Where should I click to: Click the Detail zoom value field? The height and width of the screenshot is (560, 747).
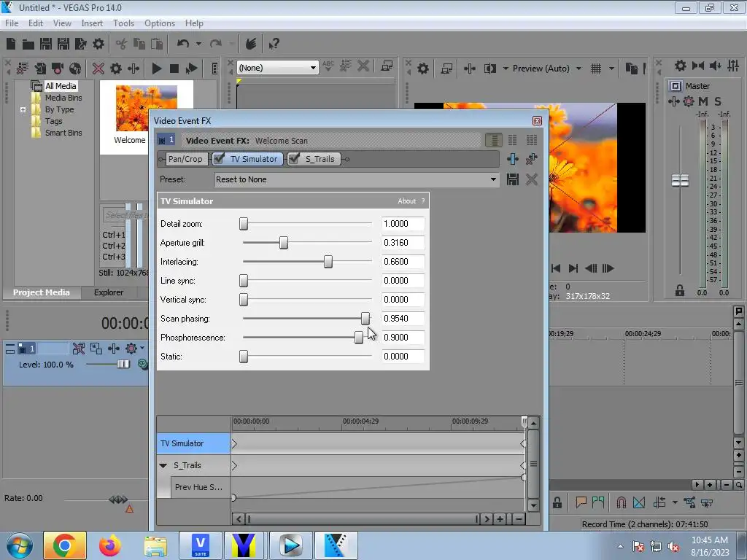coord(403,224)
